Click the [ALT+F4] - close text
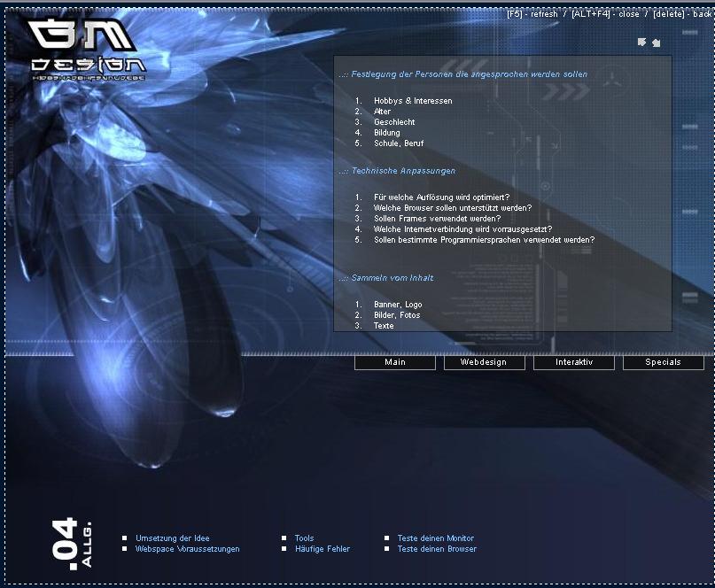The width and height of the screenshot is (715, 588). pos(604,14)
